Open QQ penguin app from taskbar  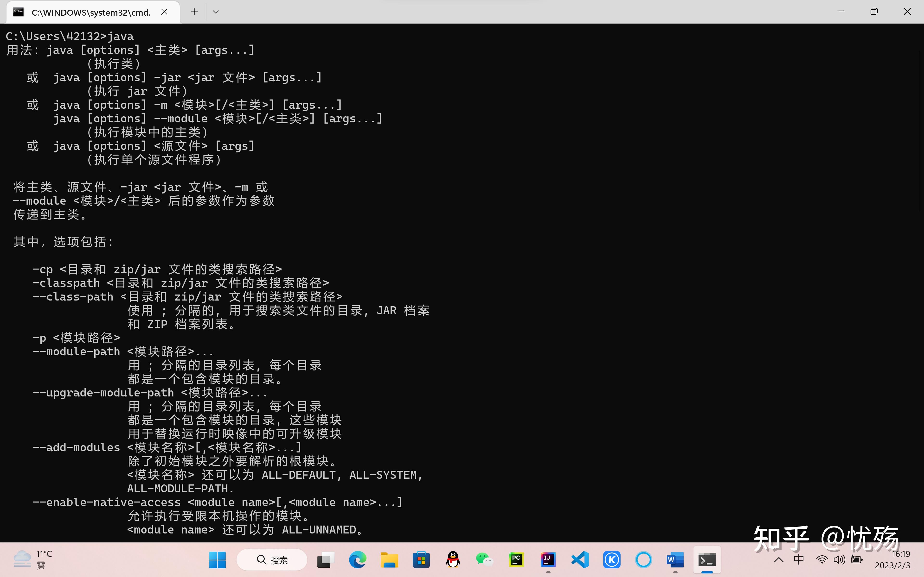(x=453, y=560)
